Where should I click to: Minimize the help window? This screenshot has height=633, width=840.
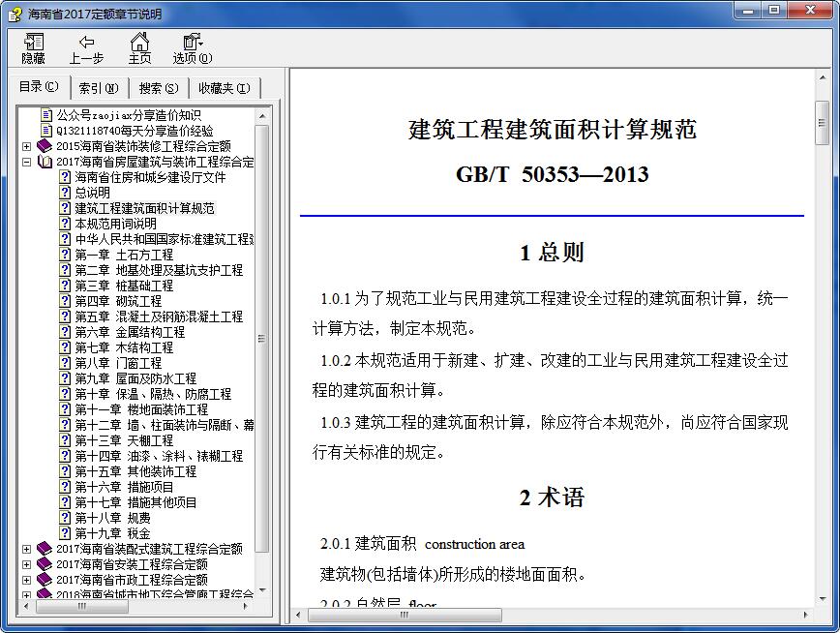[748, 10]
